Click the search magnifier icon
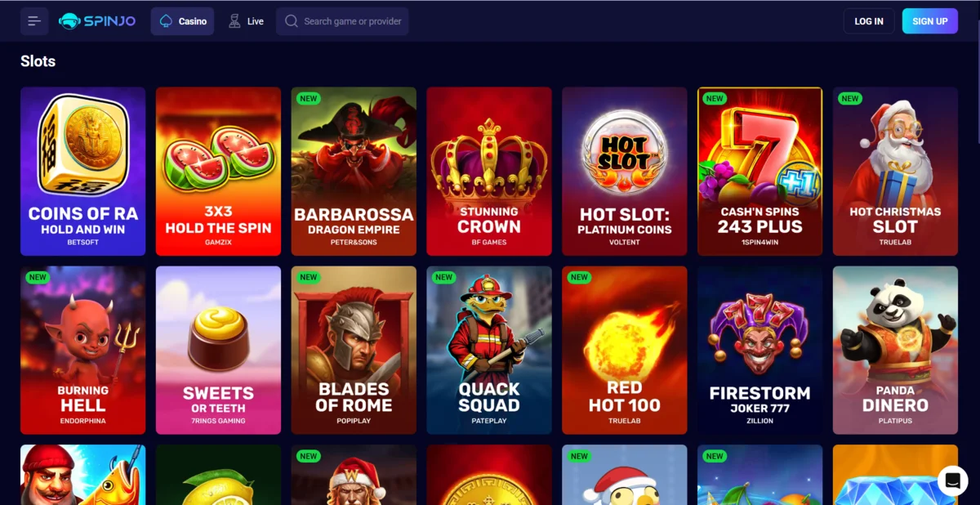 (x=292, y=21)
